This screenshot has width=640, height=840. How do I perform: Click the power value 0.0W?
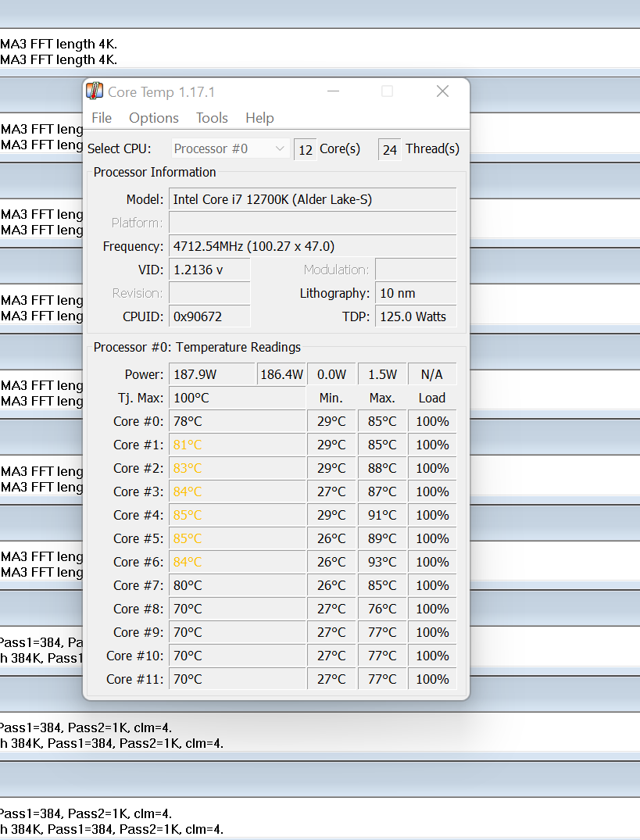point(331,374)
